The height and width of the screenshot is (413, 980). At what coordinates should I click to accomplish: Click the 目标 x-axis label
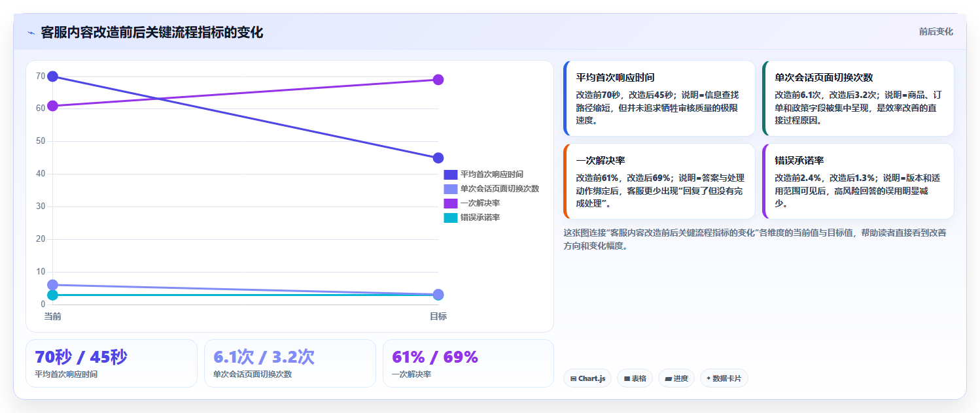438,316
